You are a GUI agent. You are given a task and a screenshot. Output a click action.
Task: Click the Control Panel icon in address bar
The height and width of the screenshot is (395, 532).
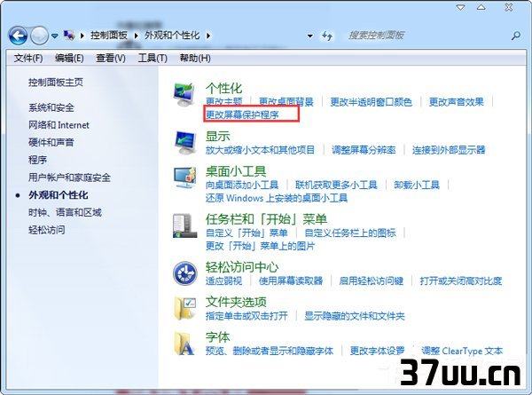69,35
